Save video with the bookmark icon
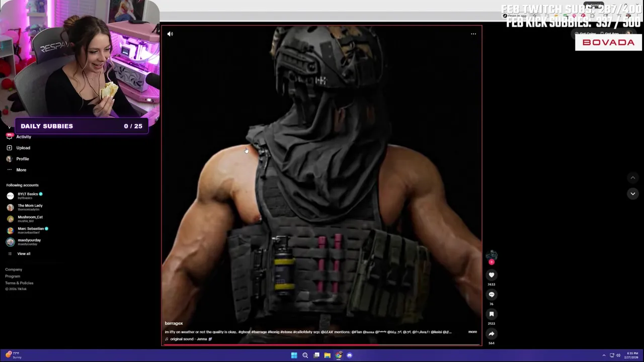644x362 pixels. [x=492, y=314]
